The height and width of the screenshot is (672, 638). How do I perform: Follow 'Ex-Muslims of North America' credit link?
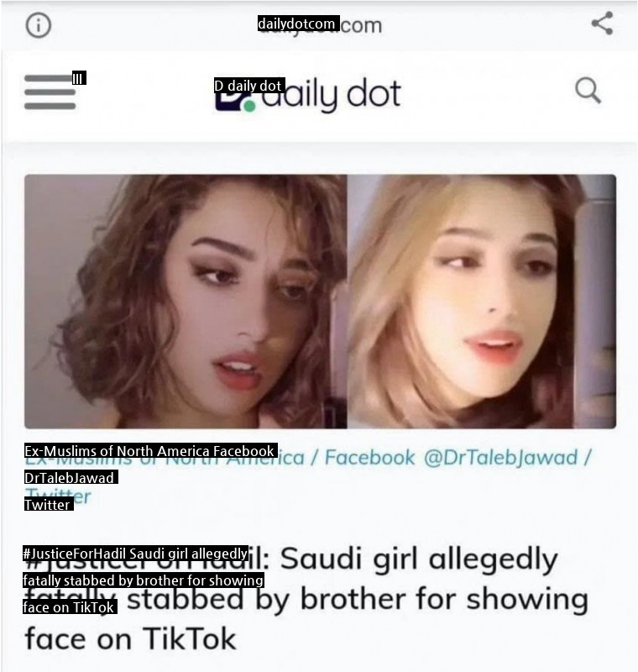coord(165,457)
